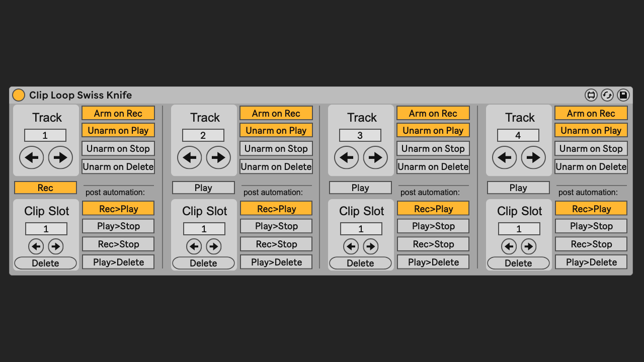Turn on Play>Delete automation in Track 3 column
The image size is (644, 362).
[433, 262]
